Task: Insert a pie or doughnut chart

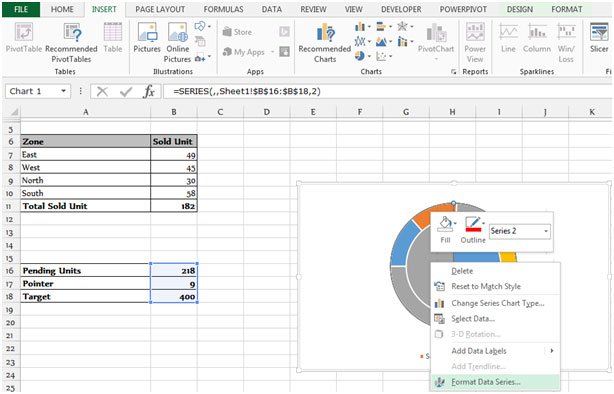Action: coord(363,56)
